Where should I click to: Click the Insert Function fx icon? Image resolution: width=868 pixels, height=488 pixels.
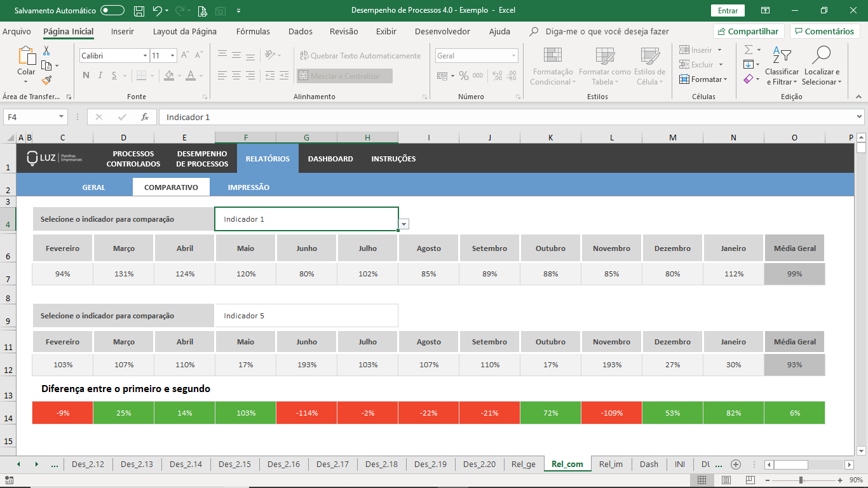145,117
